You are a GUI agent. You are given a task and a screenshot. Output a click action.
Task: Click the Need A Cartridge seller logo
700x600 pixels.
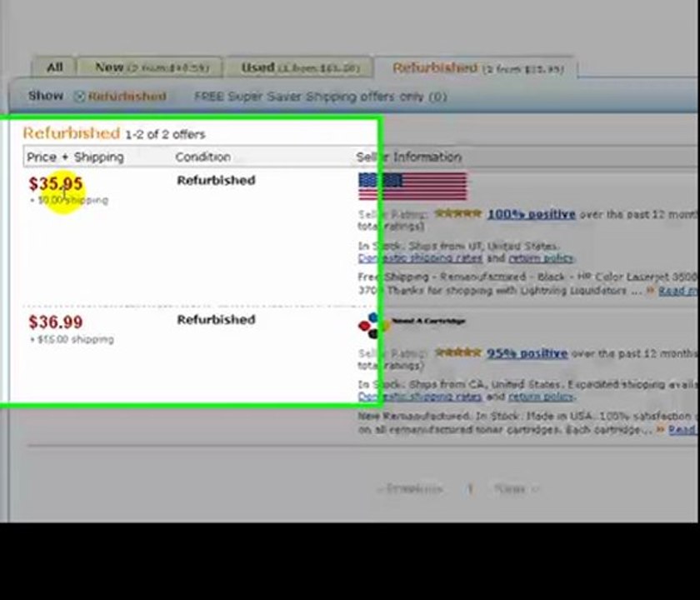coord(412,325)
